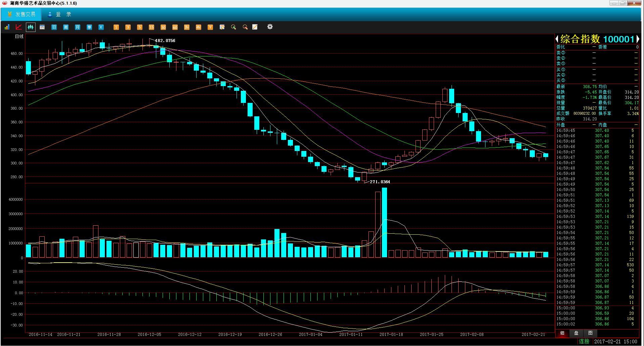Click the 271.0364 low price label
Viewport: 644px width, 346px height.
(x=380, y=182)
